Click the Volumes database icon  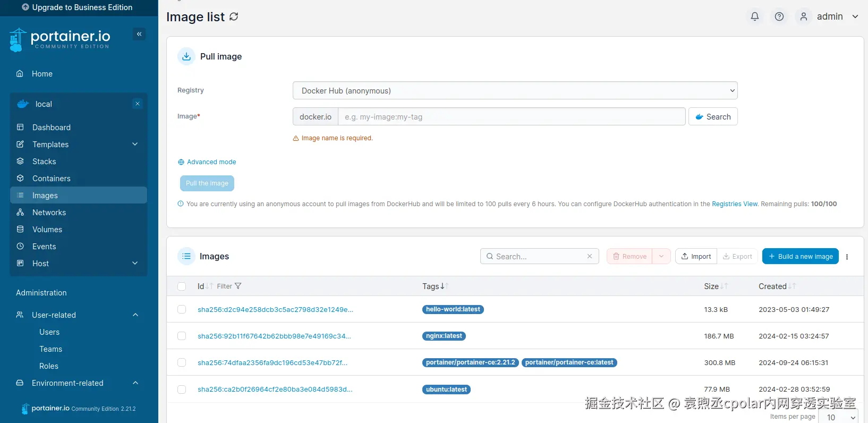pos(20,229)
